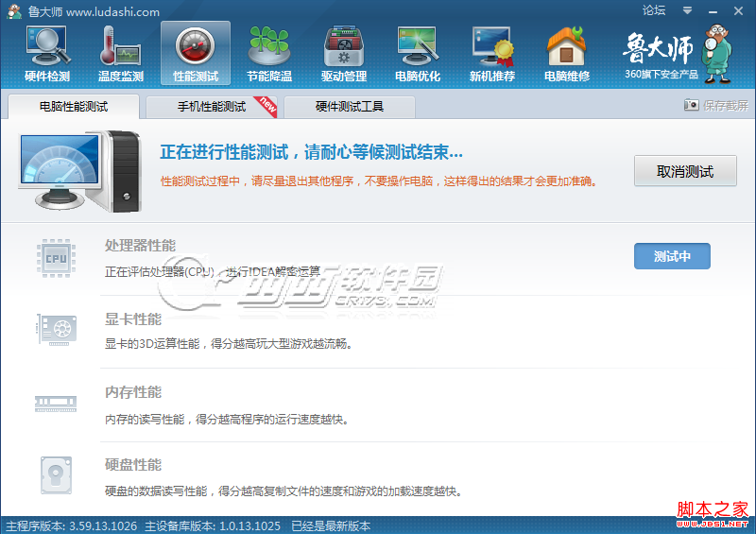Image resolution: width=756 pixels, height=534 pixels.
Task: Click the 测试中 testing status button
Action: [672, 256]
